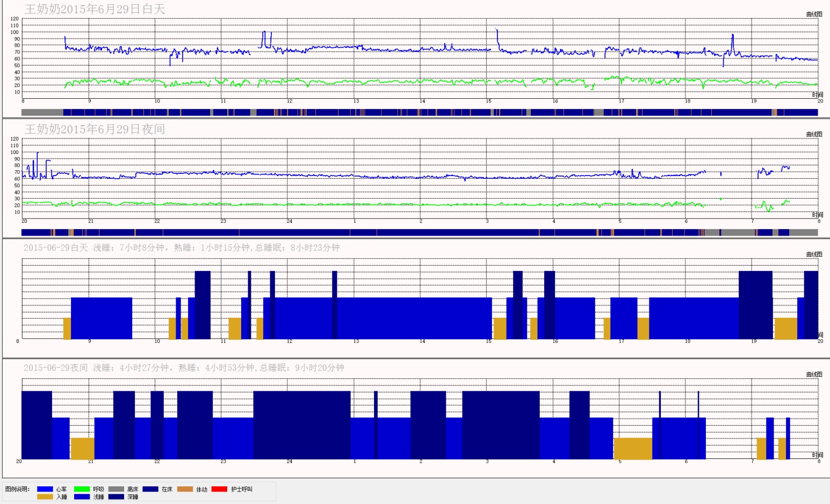Click the 深睡 legend text
The width and height of the screenshot is (830, 504).
[x=133, y=497]
